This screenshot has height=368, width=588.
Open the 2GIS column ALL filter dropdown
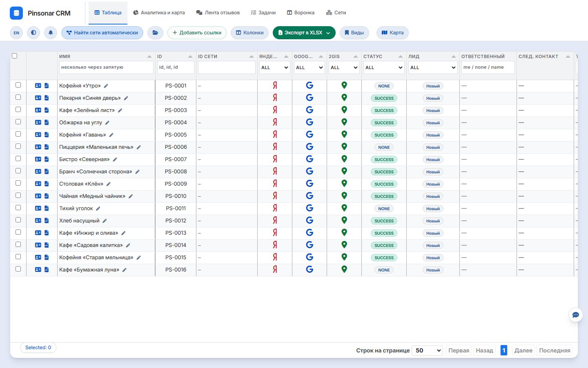point(344,67)
